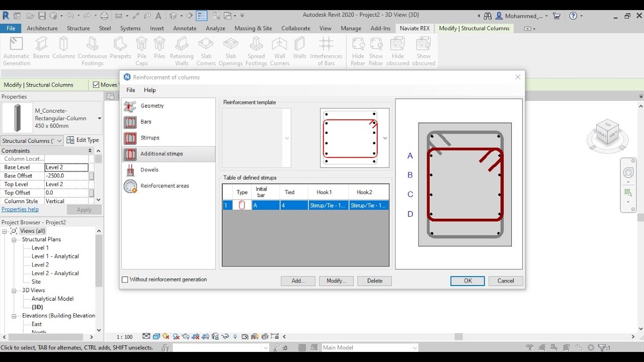Click the 1 : 100 view scale

point(124,337)
